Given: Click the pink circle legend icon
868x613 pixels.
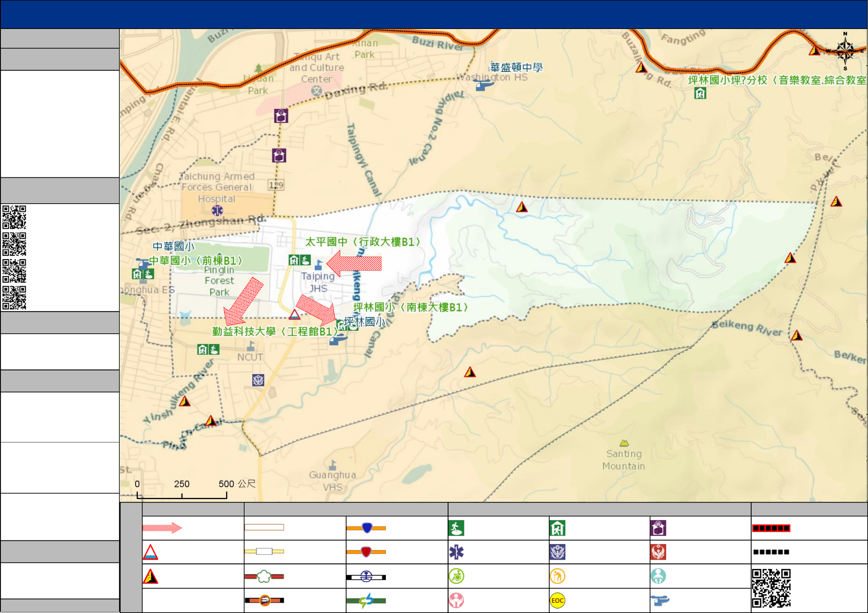Looking at the screenshot, I should pos(456,601).
